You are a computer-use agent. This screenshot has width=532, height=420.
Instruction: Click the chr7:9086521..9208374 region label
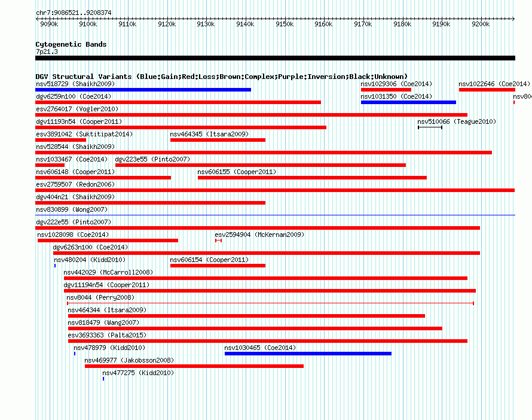(74, 13)
